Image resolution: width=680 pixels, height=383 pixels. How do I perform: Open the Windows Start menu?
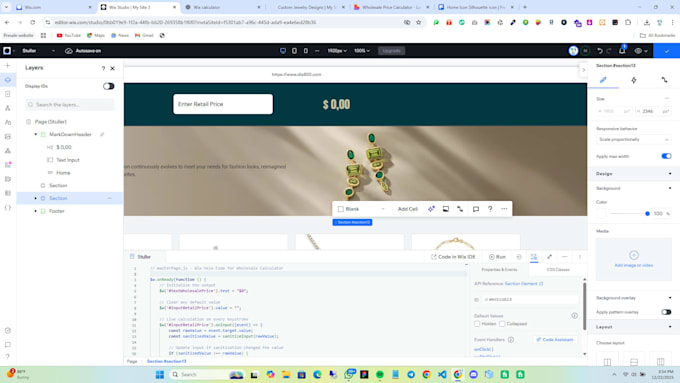[x=160, y=374]
